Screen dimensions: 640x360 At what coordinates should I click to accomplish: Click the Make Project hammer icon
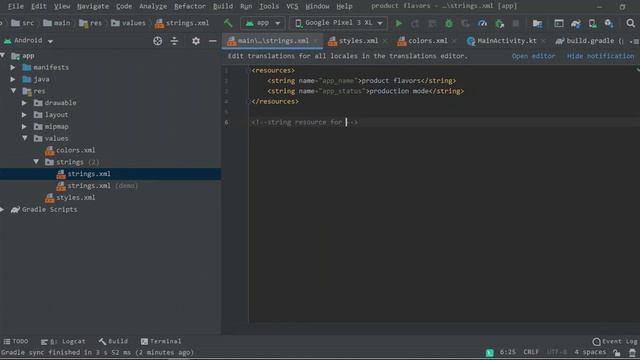tap(228, 23)
